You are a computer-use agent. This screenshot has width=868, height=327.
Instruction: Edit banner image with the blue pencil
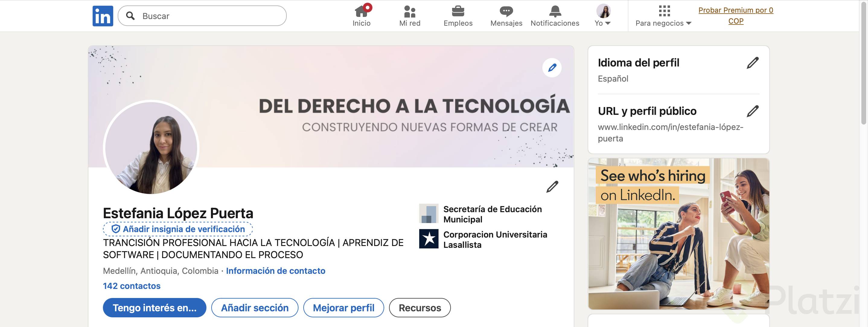coord(552,68)
